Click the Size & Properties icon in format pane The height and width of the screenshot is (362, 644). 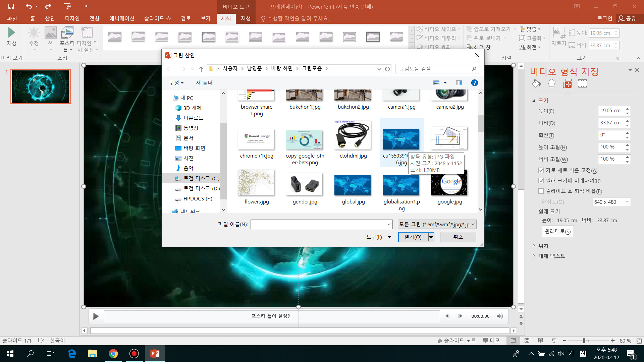pyautogui.click(x=567, y=84)
